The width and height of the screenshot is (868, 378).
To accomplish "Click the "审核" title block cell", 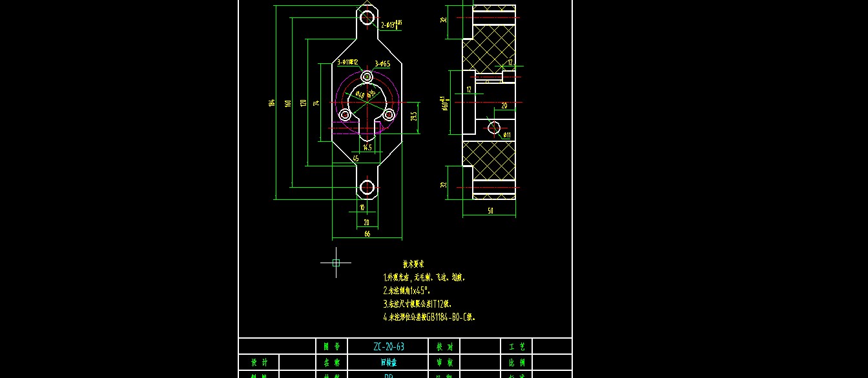I will point(444,363).
